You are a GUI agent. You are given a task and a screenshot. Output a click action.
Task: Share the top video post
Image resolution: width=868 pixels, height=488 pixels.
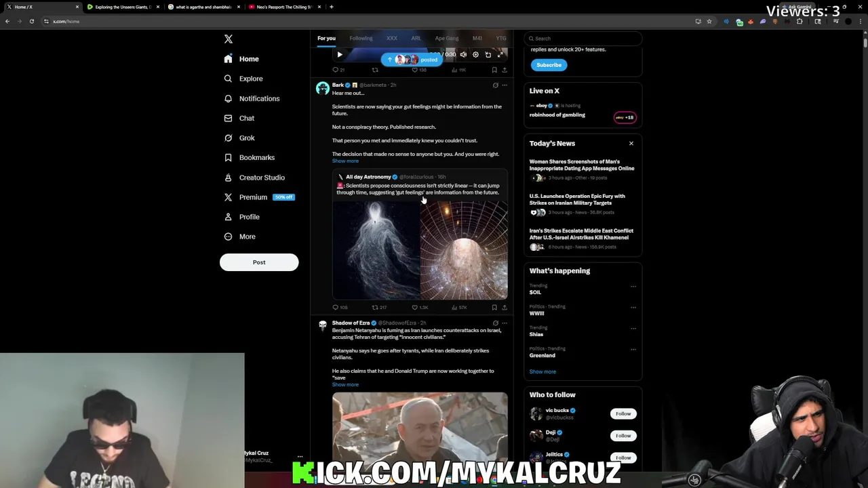point(504,70)
